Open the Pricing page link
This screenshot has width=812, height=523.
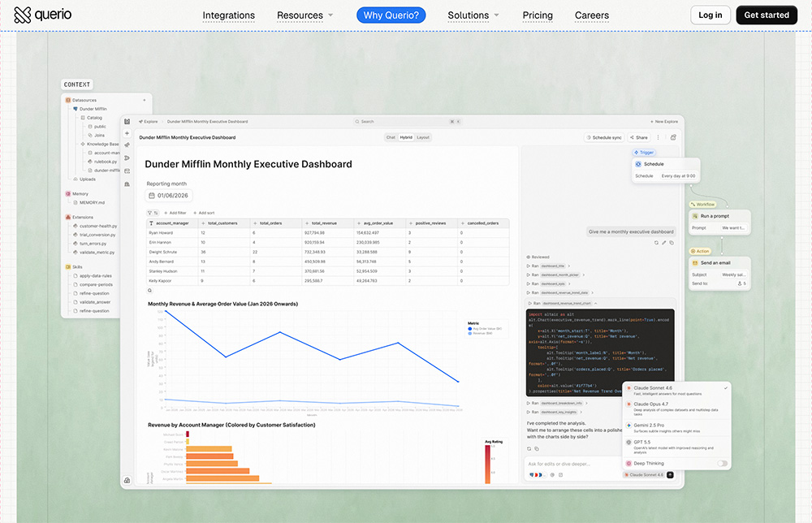click(538, 15)
